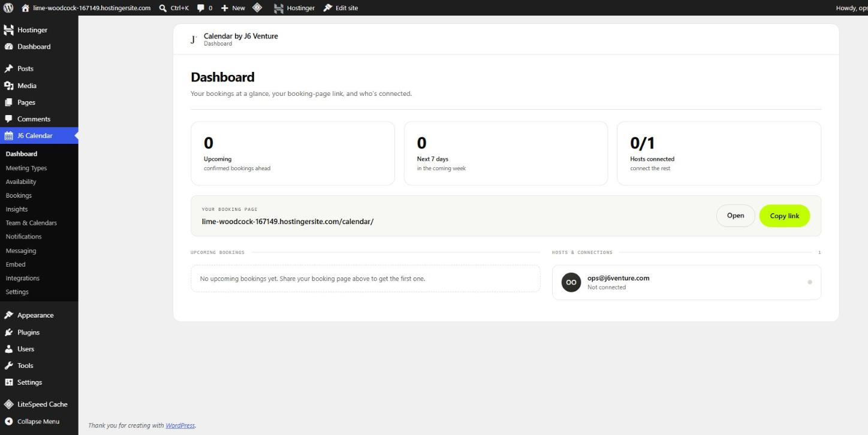Click "Calendar by J6 Venture" header title

(x=241, y=36)
